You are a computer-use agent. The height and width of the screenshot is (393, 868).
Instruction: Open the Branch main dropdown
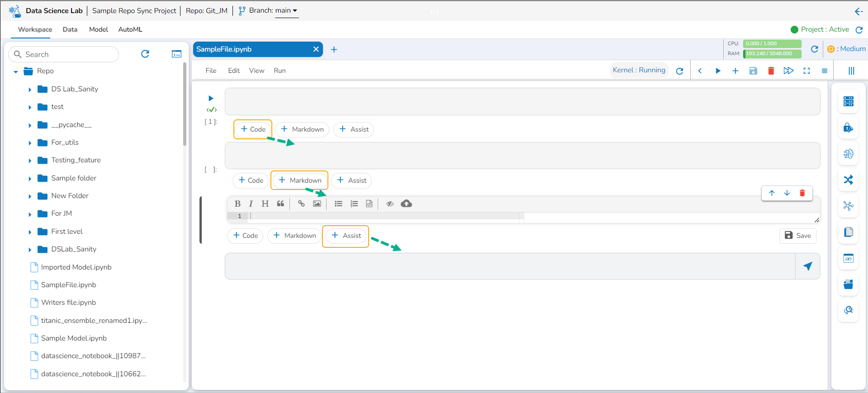[x=287, y=11]
